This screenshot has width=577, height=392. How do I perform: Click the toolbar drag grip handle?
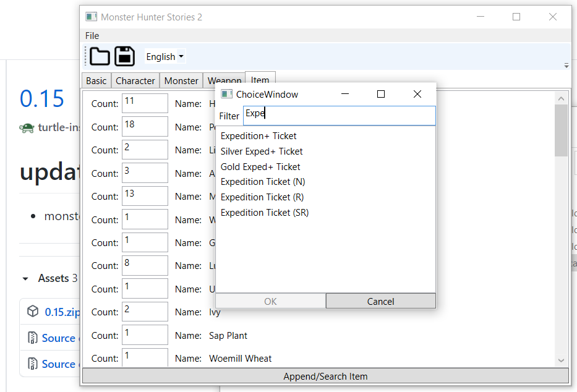(x=85, y=56)
